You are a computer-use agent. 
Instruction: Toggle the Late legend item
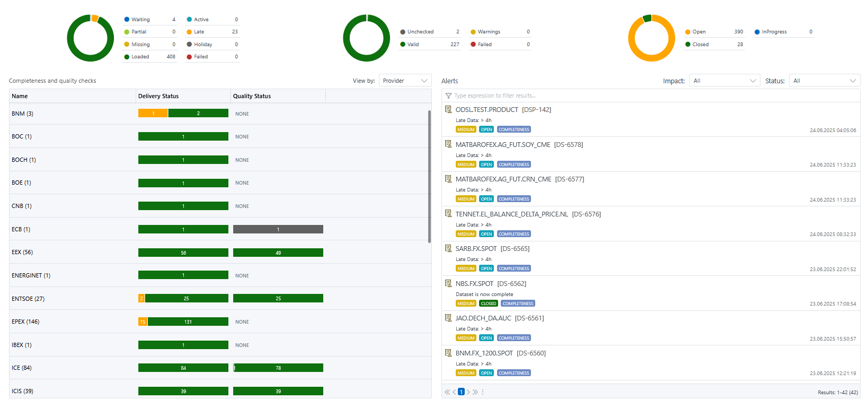tap(199, 32)
